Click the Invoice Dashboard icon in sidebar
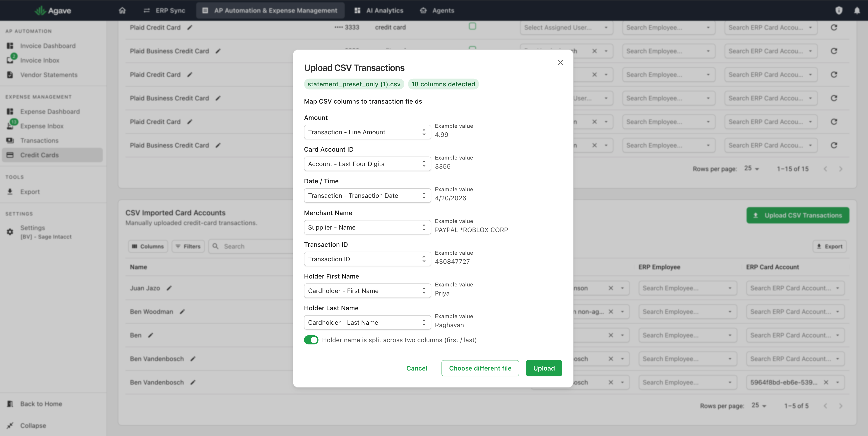Viewport: 868px width, 436px height. tap(10, 46)
